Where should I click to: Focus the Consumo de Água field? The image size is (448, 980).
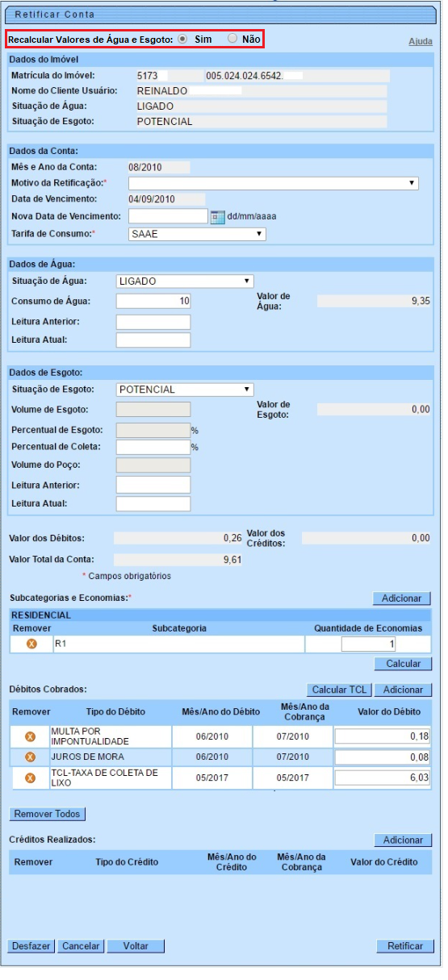153,301
